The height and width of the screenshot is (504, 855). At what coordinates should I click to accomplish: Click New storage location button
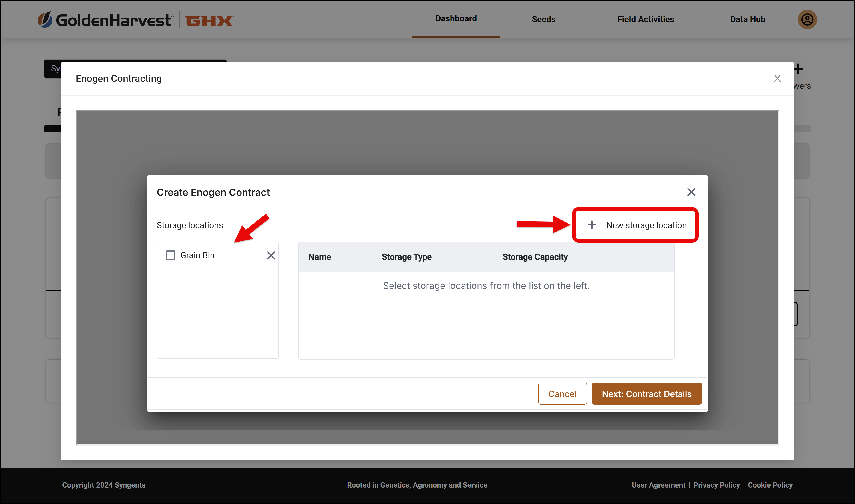(635, 225)
